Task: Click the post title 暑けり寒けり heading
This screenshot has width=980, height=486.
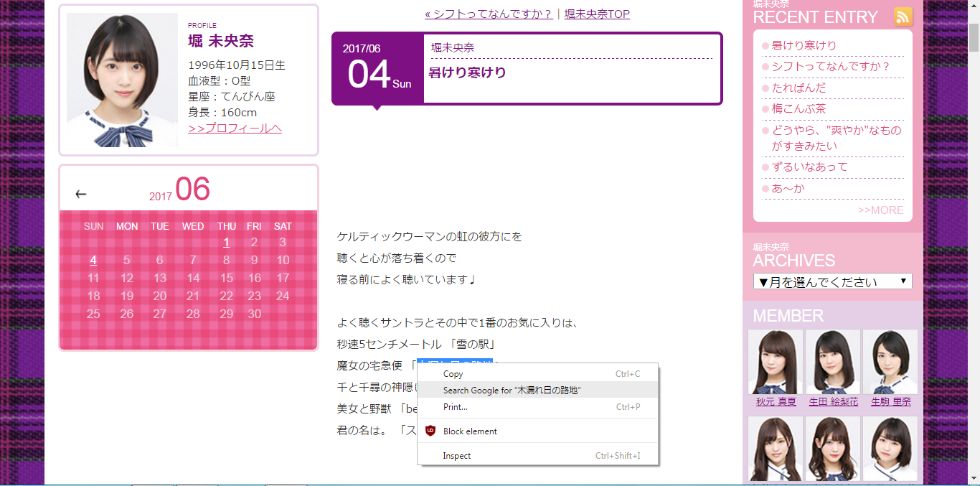Action: click(x=467, y=73)
